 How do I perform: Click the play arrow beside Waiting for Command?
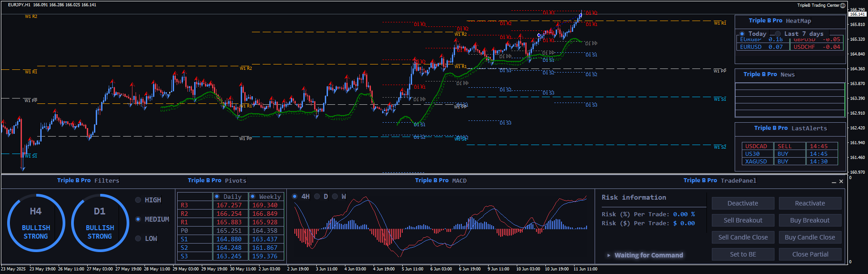click(x=608, y=255)
